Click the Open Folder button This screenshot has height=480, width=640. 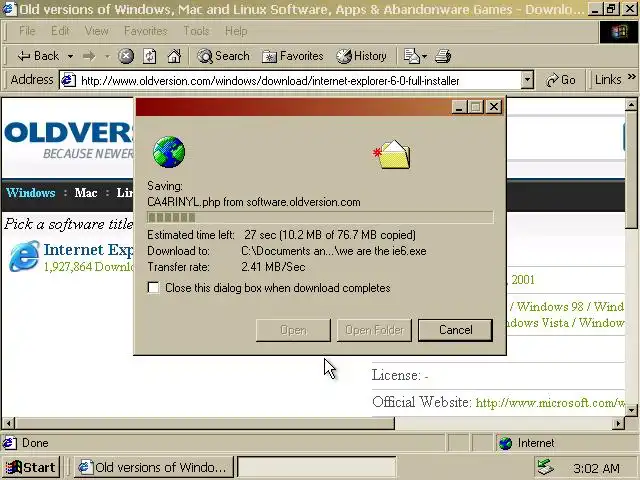pyautogui.click(x=374, y=330)
